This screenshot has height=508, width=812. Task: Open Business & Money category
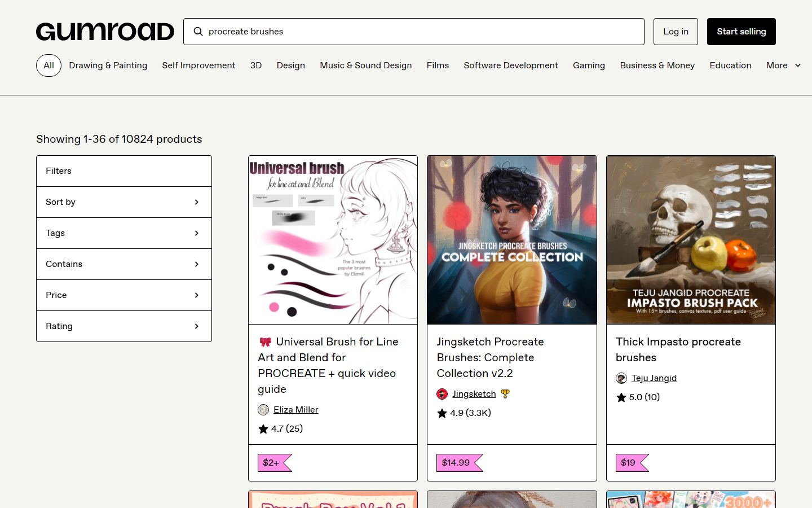point(657,65)
